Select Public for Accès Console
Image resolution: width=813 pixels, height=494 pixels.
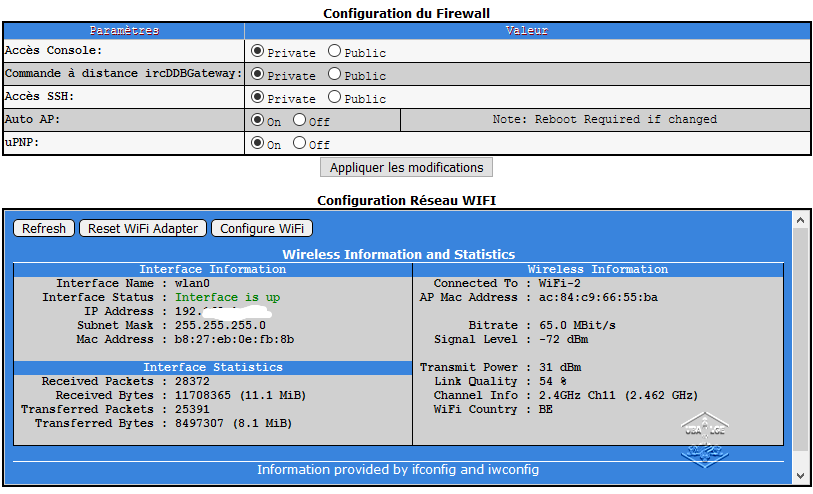click(334, 51)
